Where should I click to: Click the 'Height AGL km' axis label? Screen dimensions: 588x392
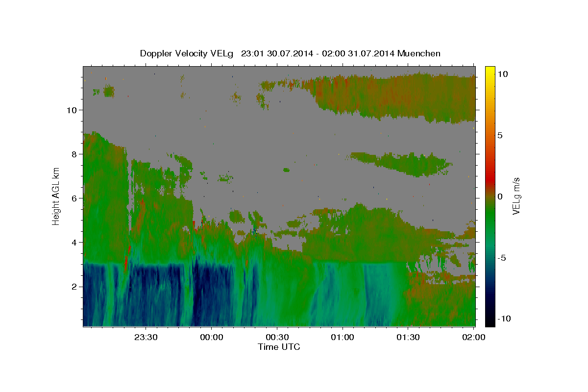point(56,196)
